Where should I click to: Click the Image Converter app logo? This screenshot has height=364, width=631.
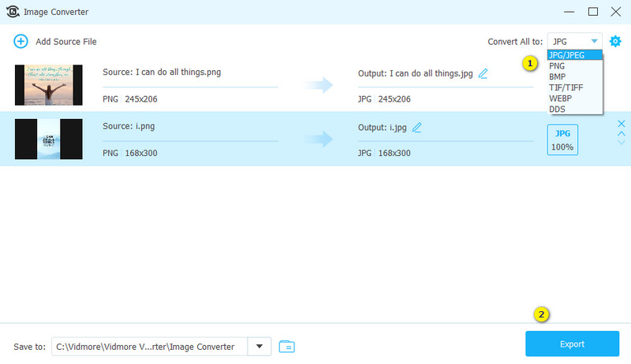[13, 12]
